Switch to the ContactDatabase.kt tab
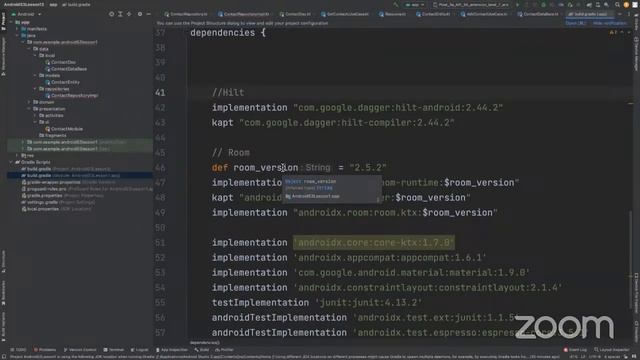Image resolution: width=640 pixels, height=360 pixels. pos(539,14)
